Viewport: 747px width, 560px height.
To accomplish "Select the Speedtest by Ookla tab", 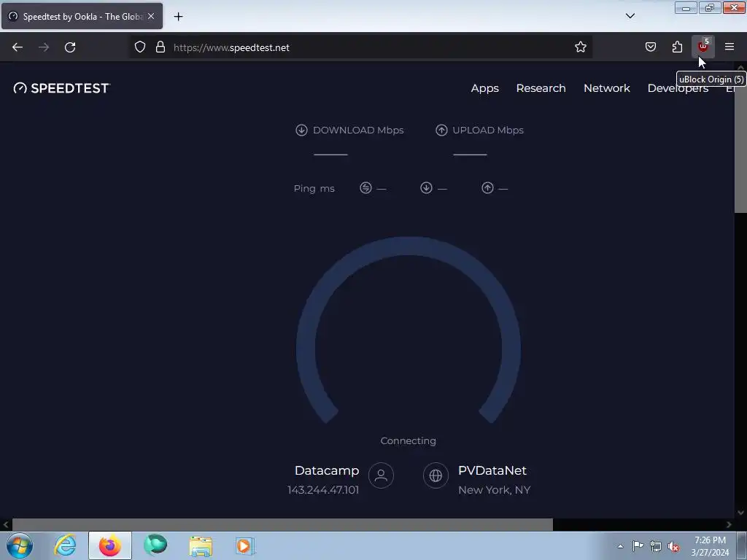I will [82, 16].
